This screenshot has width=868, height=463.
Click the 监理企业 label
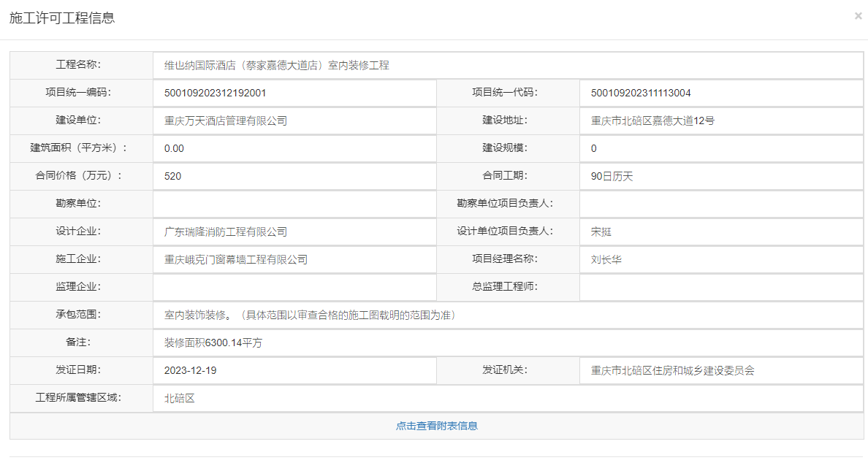[x=78, y=286]
